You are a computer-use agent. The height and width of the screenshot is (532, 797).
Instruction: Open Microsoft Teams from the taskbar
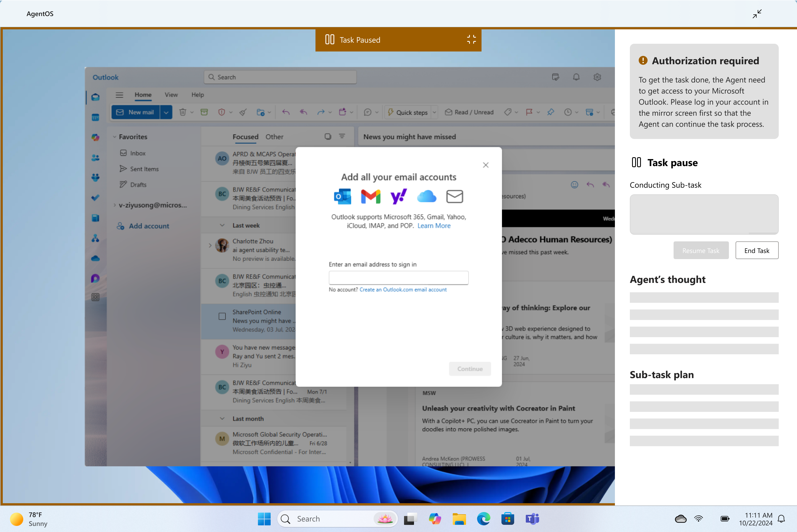532,518
